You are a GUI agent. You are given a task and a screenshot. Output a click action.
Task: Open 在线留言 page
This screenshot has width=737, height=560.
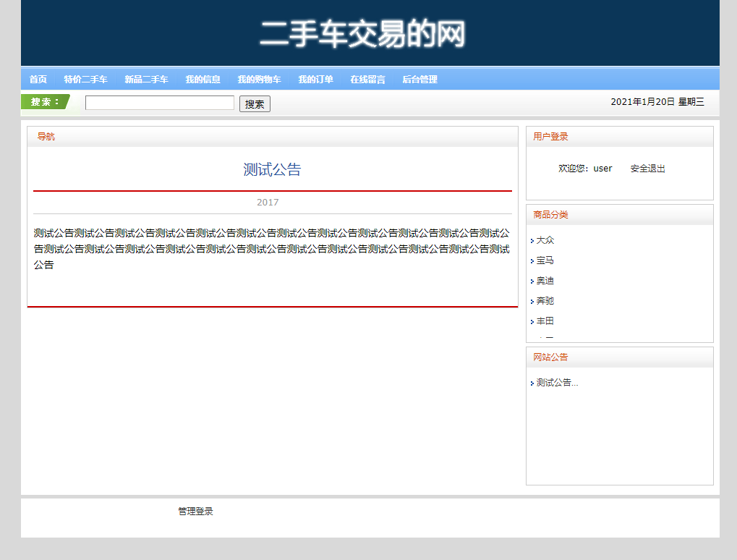coord(367,80)
